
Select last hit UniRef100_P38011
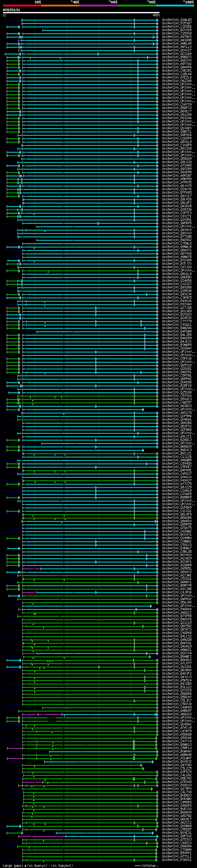point(177,860)
